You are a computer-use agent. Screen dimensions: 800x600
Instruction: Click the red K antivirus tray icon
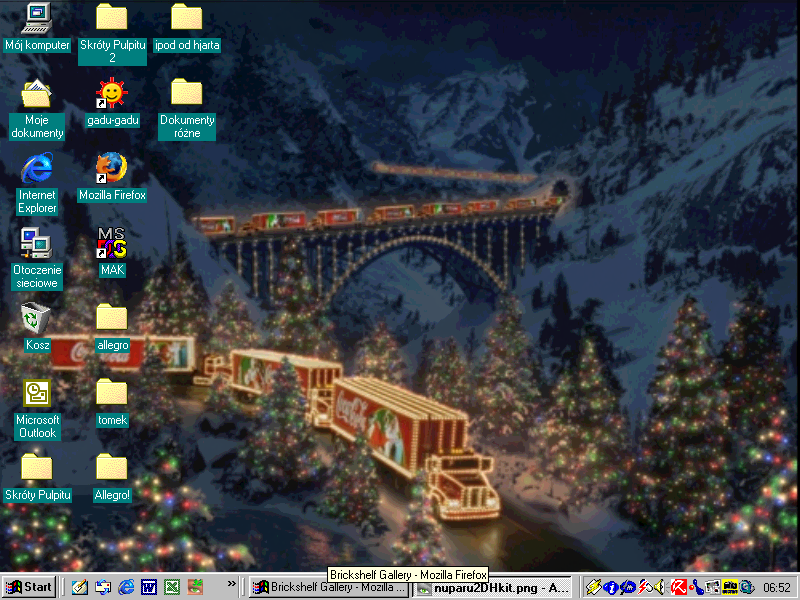click(679, 588)
